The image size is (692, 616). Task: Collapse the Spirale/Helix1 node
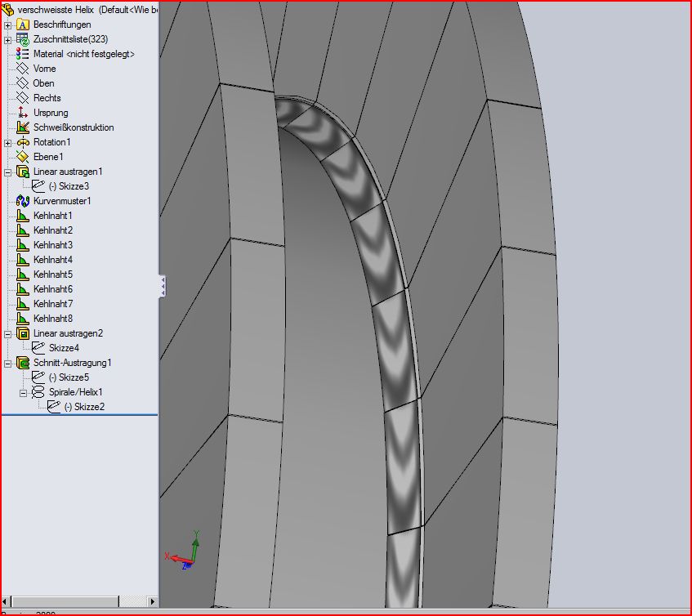[x=24, y=393]
